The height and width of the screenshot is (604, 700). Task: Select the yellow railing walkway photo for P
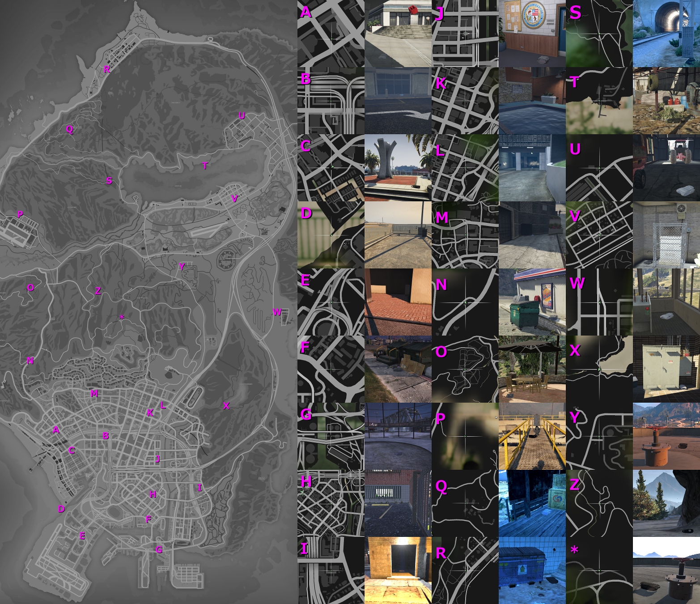tap(532, 436)
